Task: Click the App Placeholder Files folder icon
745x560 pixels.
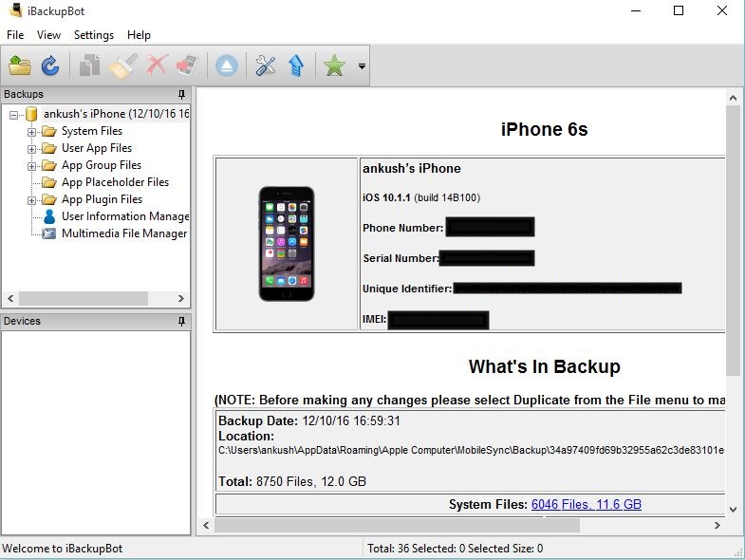Action: click(49, 182)
